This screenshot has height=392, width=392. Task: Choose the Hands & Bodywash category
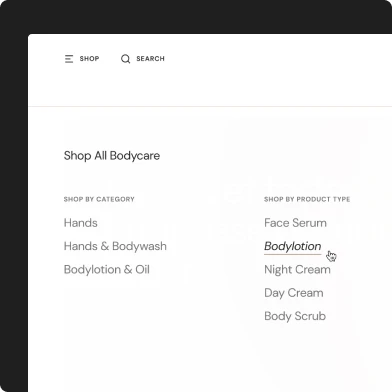(115, 246)
